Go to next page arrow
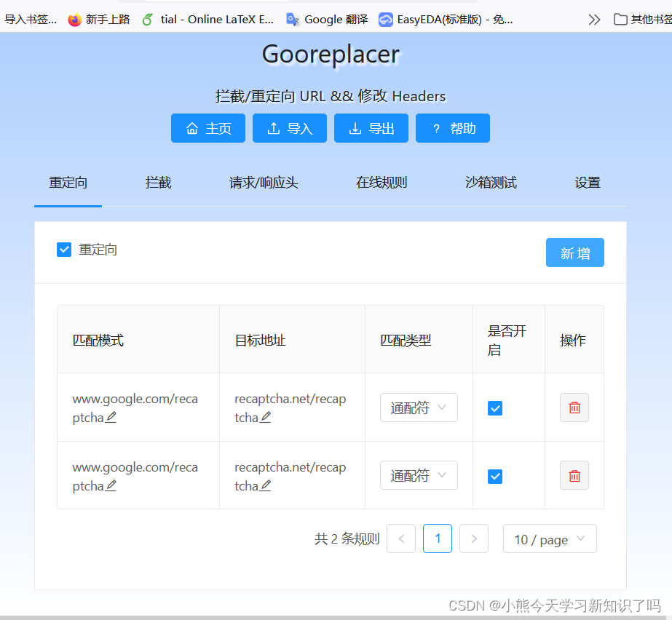The width and height of the screenshot is (672, 620). coord(473,538)
